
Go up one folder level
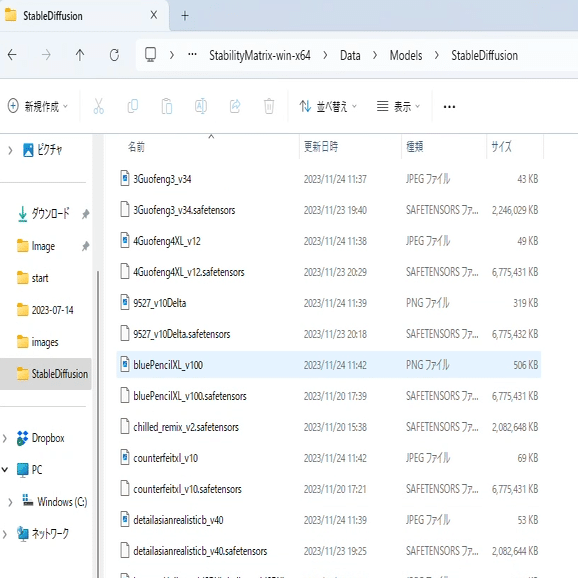(80, 55)
